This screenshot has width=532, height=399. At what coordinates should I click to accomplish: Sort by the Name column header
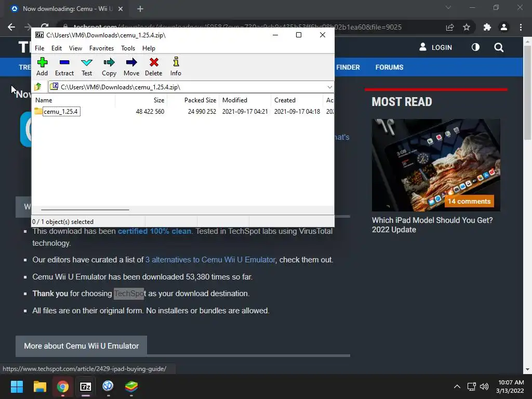74,100
